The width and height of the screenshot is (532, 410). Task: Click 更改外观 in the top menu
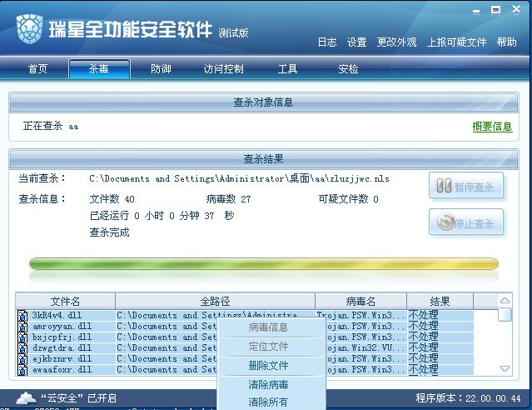[396, 42]
